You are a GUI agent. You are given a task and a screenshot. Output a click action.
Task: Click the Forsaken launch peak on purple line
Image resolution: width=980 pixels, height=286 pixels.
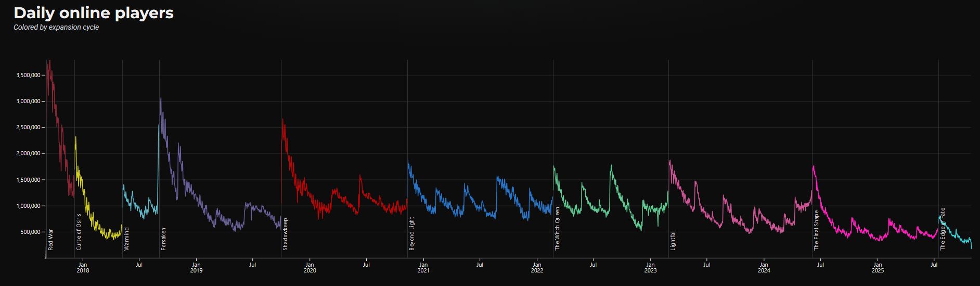click(160, 98)
